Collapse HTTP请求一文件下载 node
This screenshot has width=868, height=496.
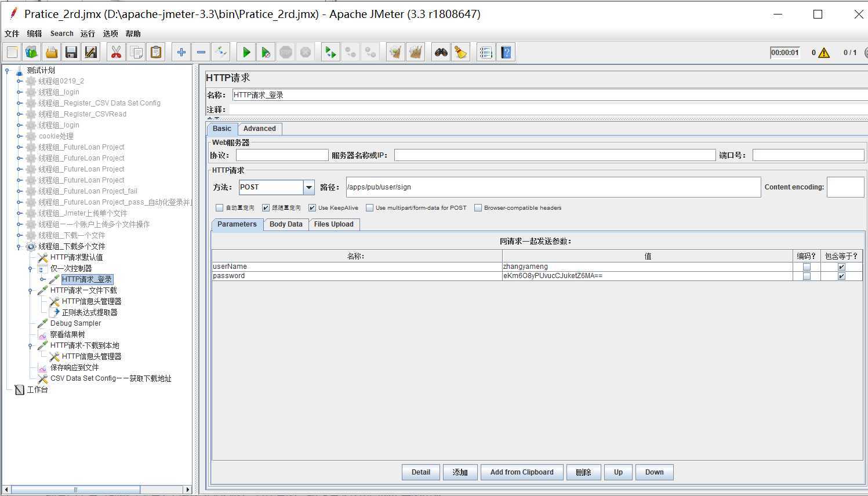tap(31, 290)
